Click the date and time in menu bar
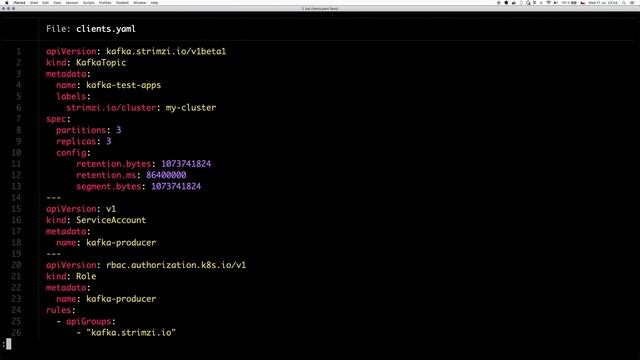640x360 pixels. point(603,2)
